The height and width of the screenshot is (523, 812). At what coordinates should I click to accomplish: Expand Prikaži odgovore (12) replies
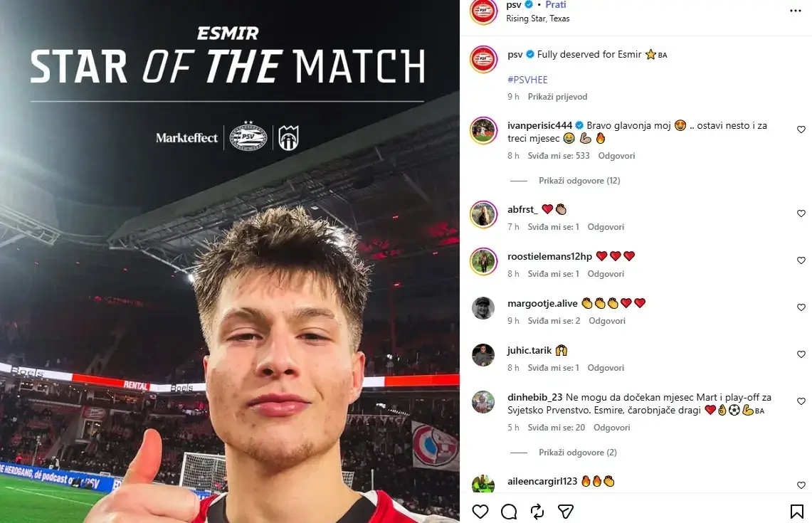click(579, 181)
